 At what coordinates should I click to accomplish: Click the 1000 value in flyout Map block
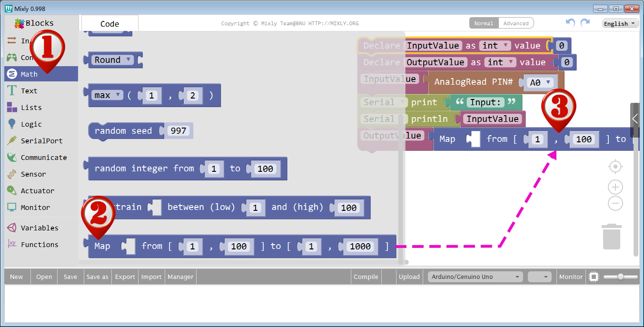[360, 247]
